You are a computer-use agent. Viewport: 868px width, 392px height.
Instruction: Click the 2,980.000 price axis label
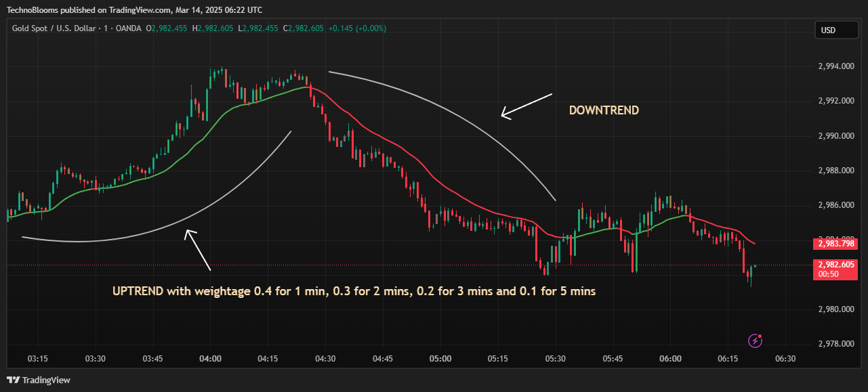click(835, 309)
